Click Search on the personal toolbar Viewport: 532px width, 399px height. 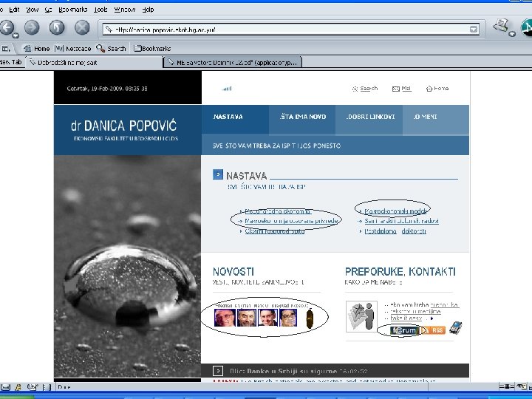[111, 49]
